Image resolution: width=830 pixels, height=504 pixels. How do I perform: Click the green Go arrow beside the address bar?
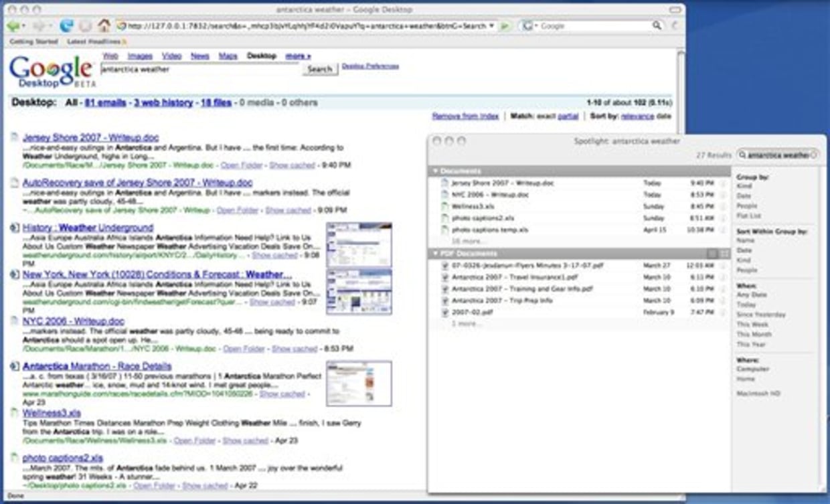[x=506, y=26]
